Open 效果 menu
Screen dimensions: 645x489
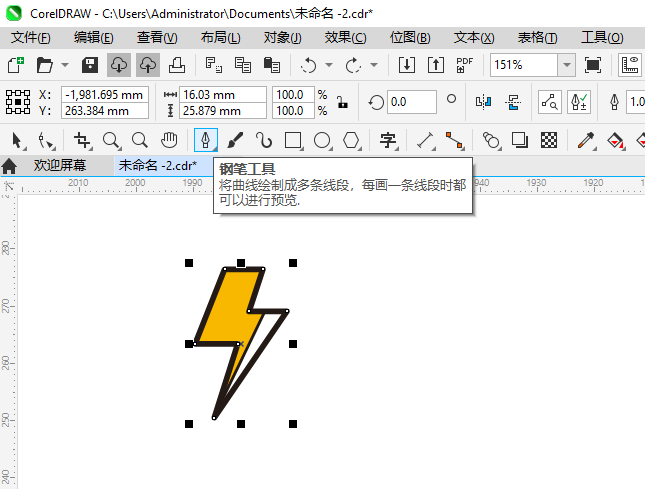[x=345, y=38]
